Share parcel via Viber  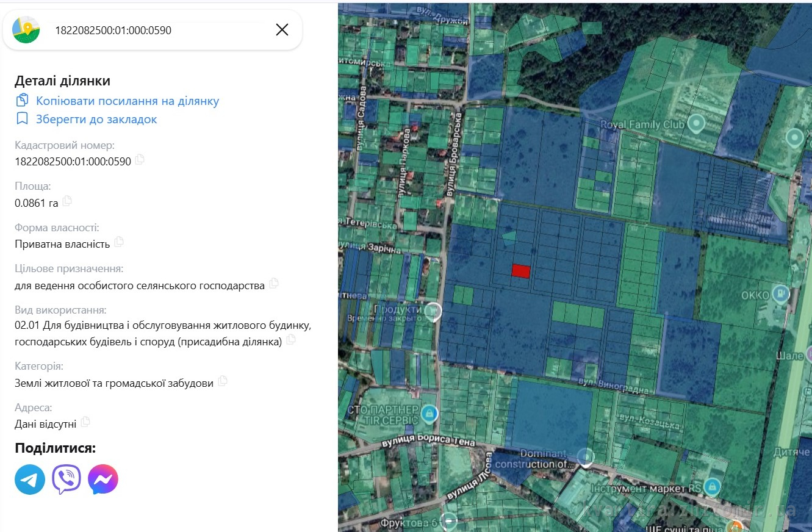click(66, 480)
